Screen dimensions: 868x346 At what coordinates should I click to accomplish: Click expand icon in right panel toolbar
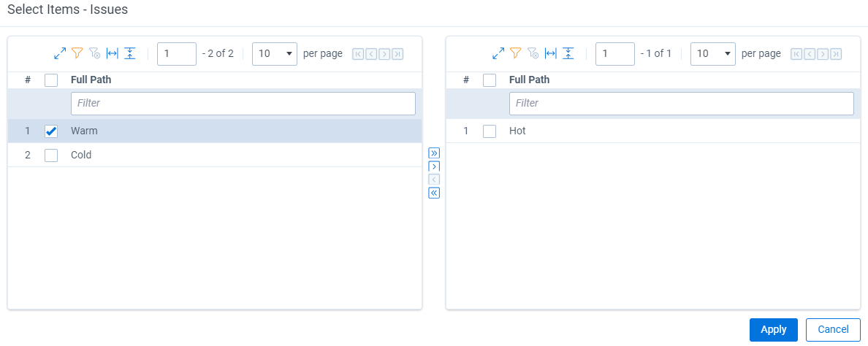(498, 53)
